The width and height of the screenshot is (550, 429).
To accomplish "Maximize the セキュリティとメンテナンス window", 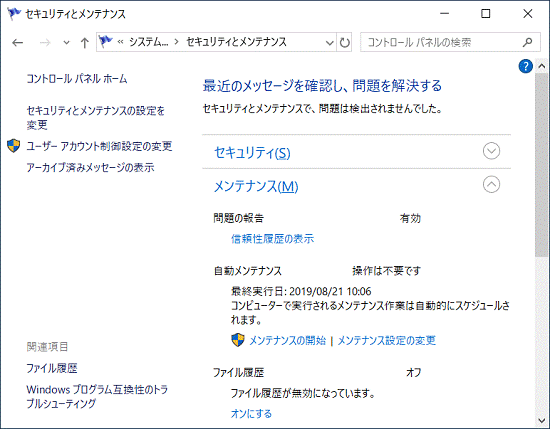I will (485, 14).
